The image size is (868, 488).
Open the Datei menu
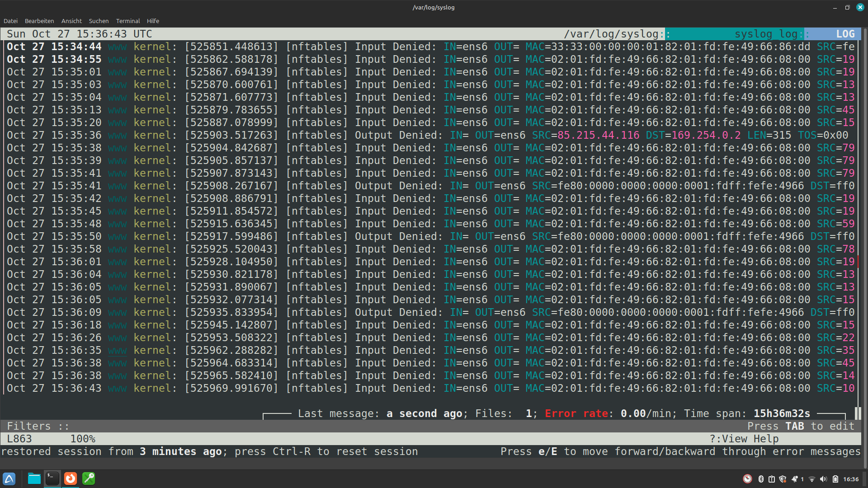(x=10, y=21)
